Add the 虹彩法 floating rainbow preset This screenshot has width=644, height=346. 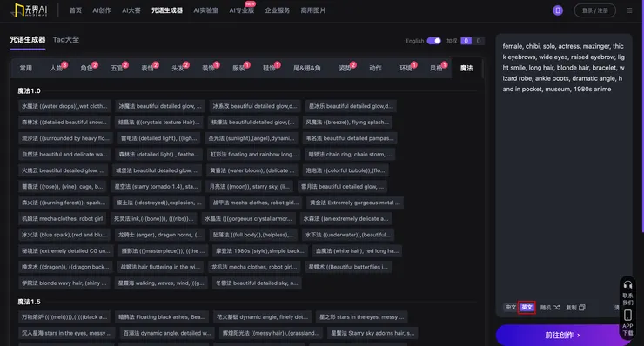tap(254, 155)
